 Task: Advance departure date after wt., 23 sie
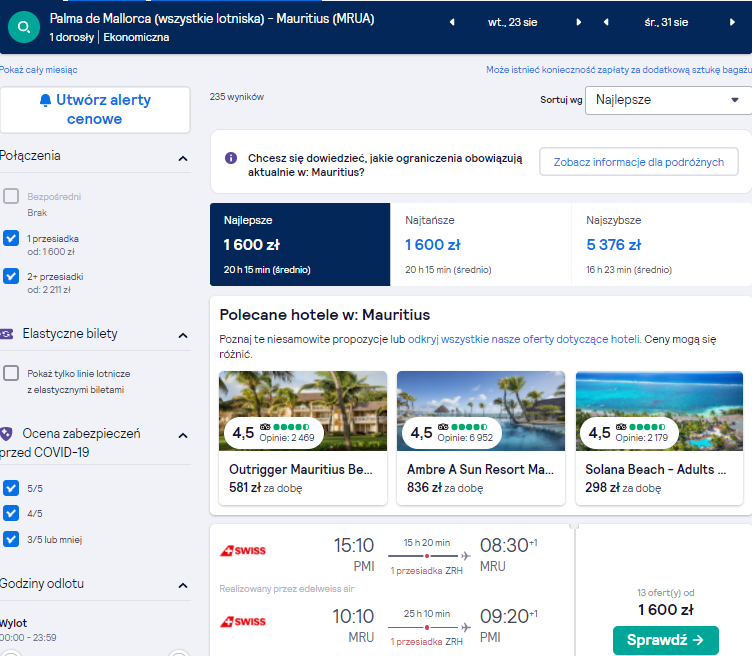pos(578,22)
